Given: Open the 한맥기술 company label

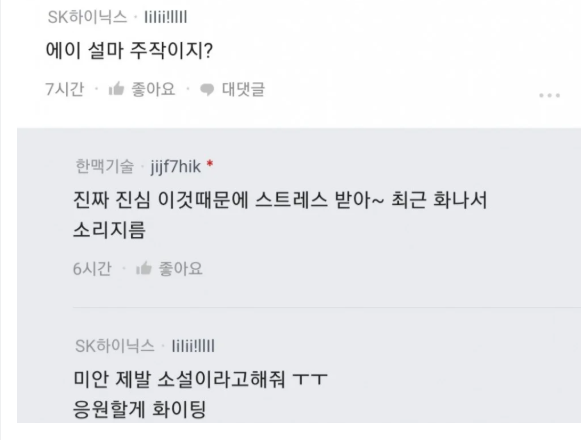Looking at the screenshot, I should pyautogui.click(x=104, y=166).
